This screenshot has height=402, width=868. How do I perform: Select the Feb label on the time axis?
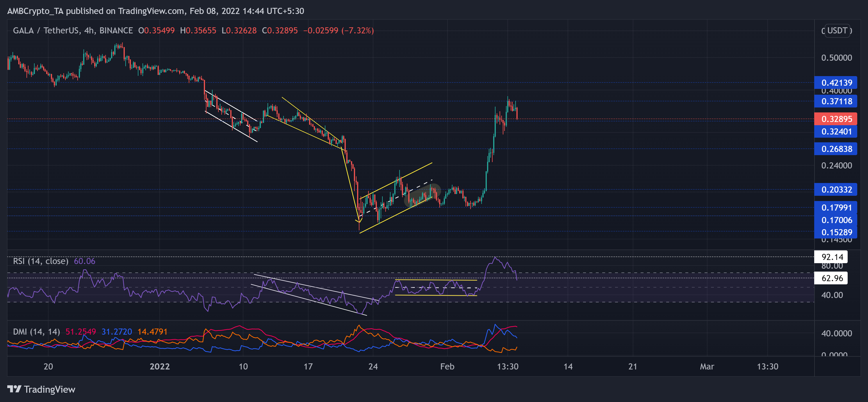coord(448,367)
